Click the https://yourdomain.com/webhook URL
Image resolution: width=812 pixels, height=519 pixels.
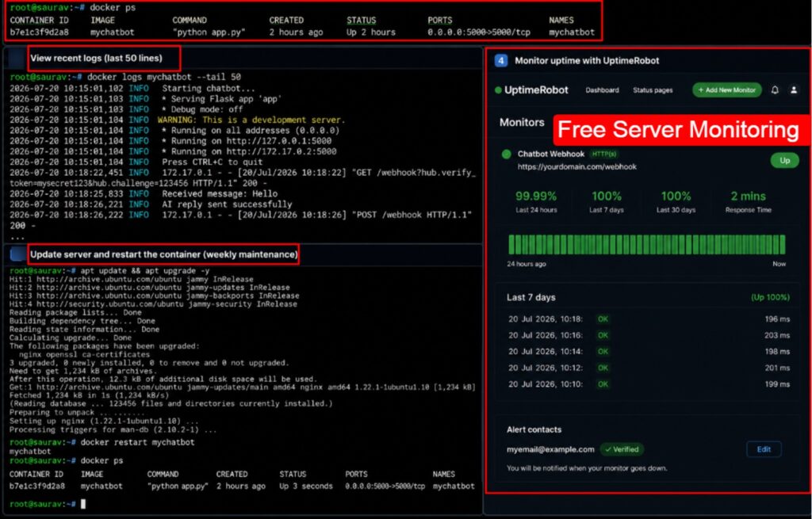pos(577,166)
